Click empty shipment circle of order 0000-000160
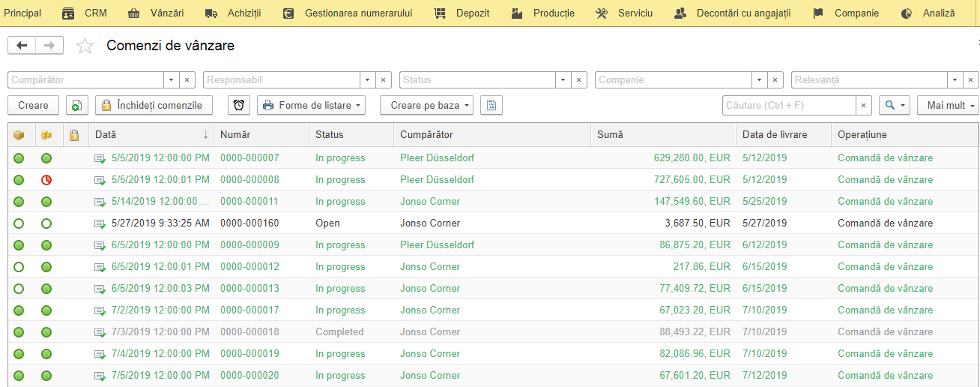Screen dimensions: 980x387 tap(19, 223)
